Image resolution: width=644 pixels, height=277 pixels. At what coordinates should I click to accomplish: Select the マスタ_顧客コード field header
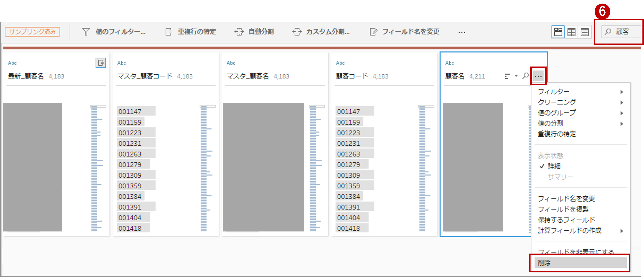(145, 76)
